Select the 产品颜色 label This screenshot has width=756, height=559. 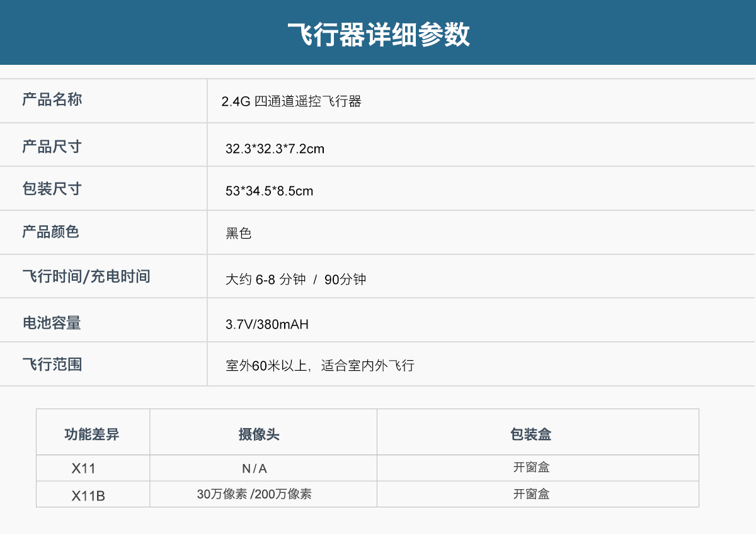[x=51, y=232]
